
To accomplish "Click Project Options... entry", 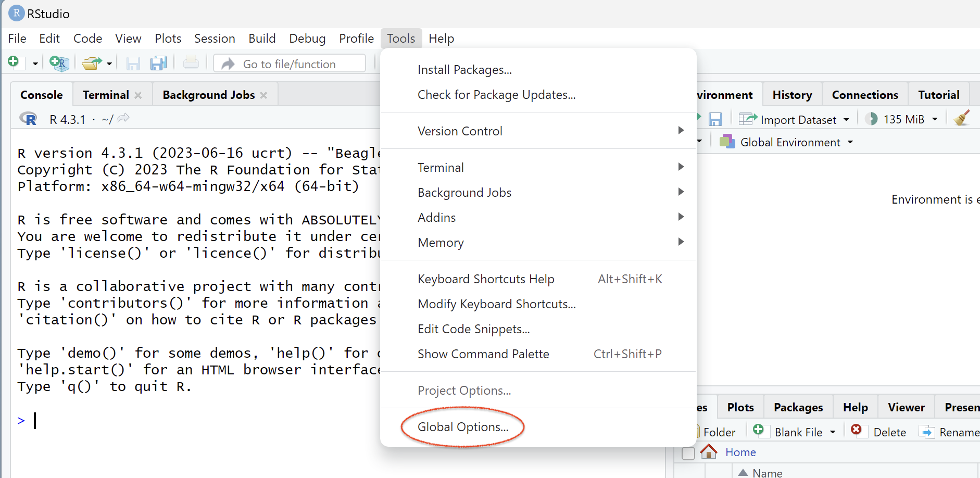I will point(538,391).
